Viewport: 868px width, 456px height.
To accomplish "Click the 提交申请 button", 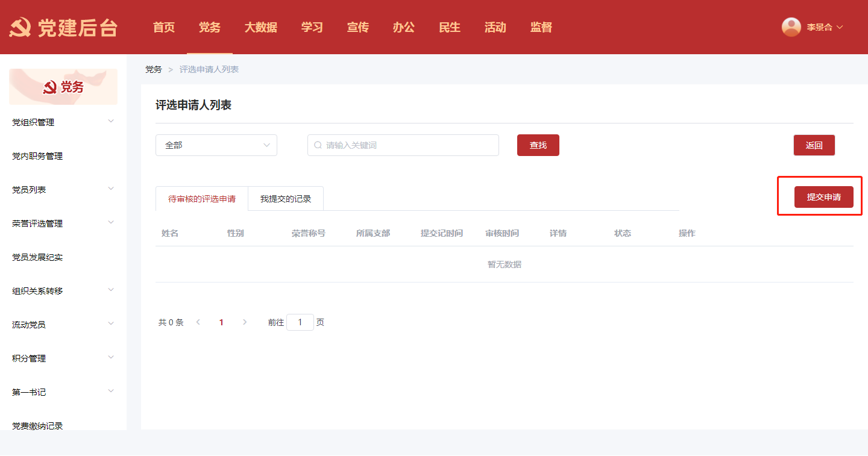I will (x=823, y=197).
